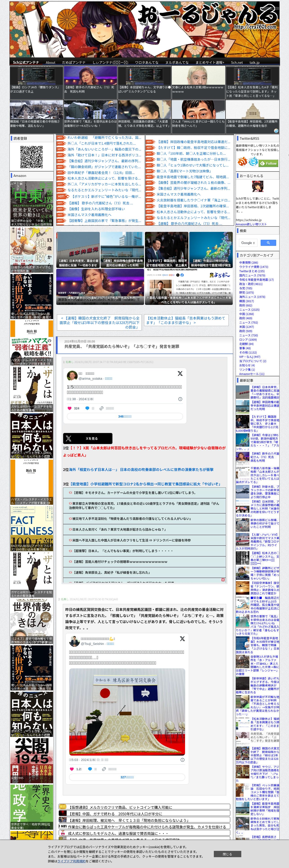Open the orange RSS feed icon
The width and height of the screenshot is (289, 868).
[242, 162]
